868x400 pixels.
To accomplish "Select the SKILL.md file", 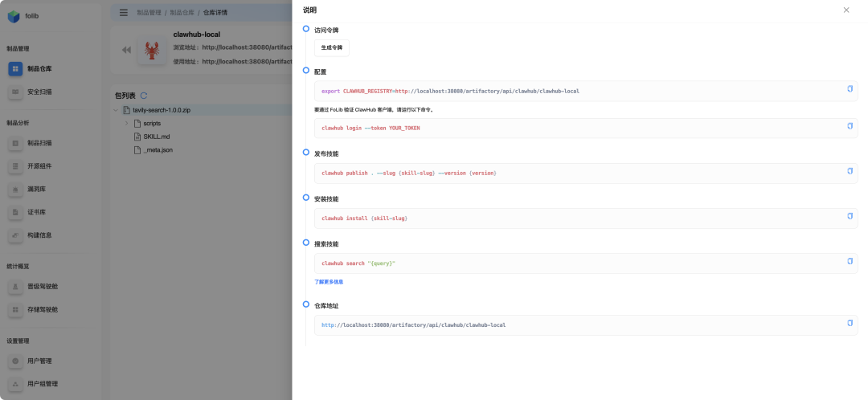I will 156,137.
